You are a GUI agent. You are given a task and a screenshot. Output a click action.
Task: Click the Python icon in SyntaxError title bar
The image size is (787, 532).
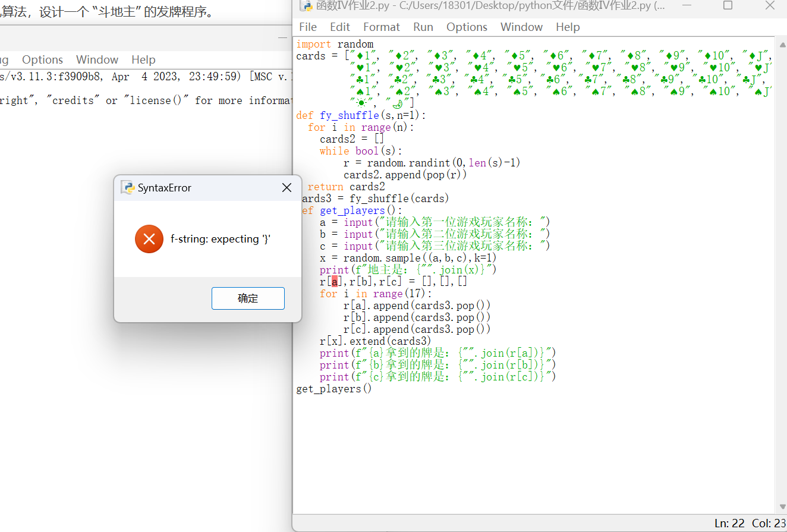127,188
